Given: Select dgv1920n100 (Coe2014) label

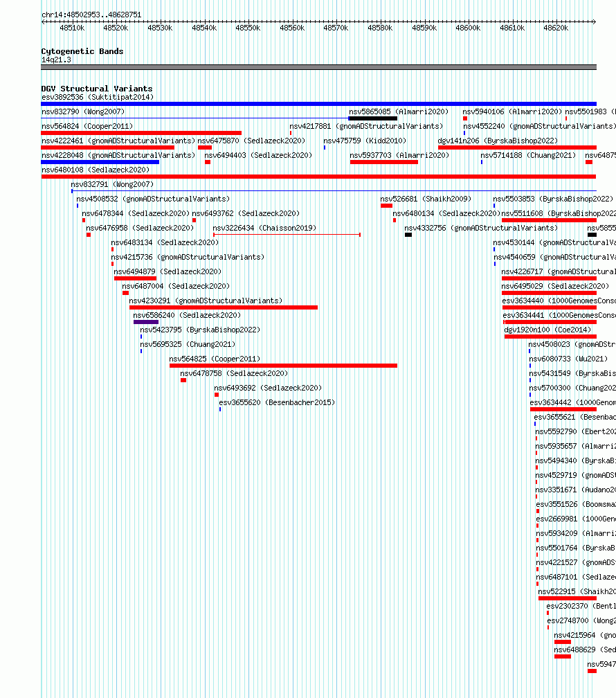Looking at the screenshot, I should tap(547, 330).
